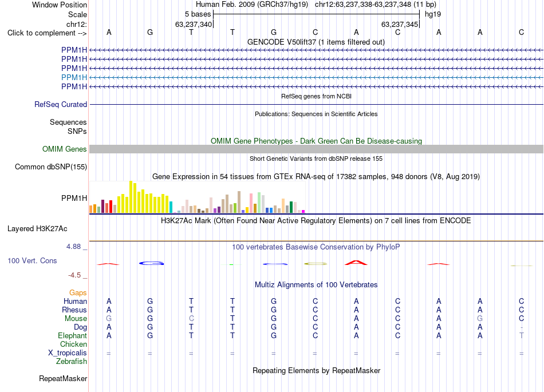Select the Mouse species label
Viewport: 544px width, 392px height.
tap(76, 319)
